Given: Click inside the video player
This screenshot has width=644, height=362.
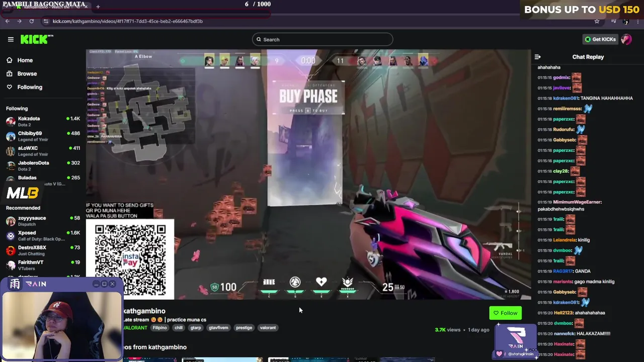Looking at the screenshot, I should click(308, 174).
